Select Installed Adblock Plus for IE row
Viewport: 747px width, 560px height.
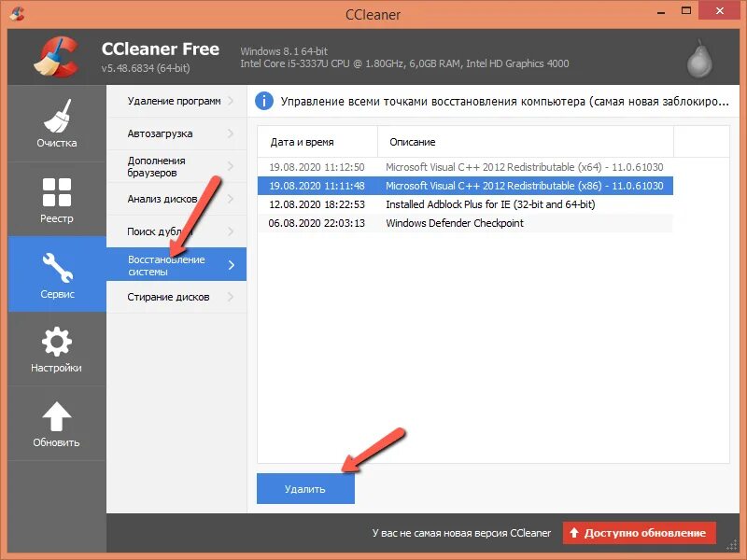click(x=465, y=204)
